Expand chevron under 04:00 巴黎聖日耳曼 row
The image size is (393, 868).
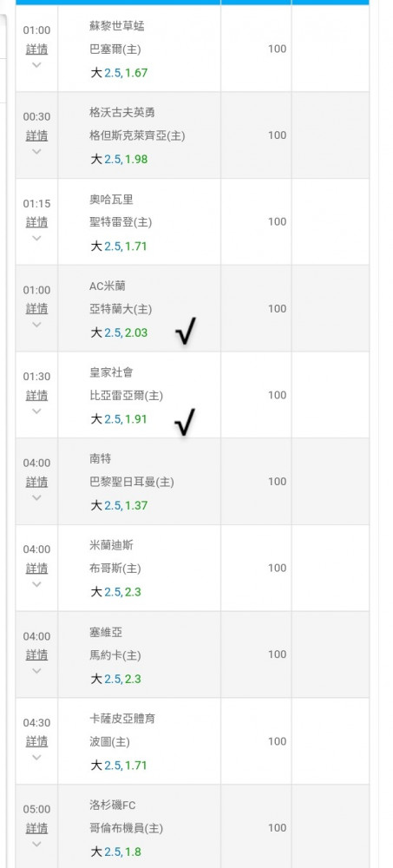pos(36,497)
